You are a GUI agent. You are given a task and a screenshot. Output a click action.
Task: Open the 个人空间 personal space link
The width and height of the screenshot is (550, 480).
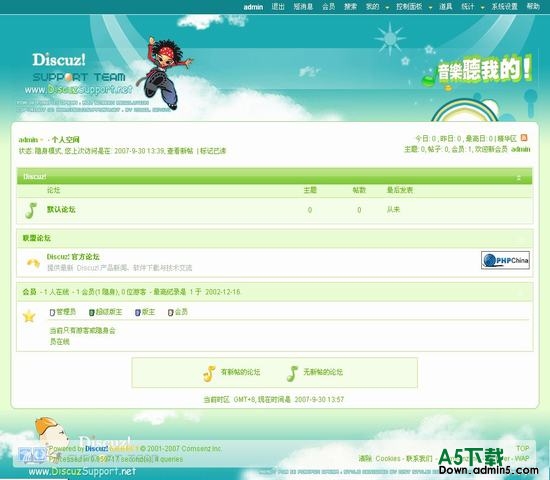click(x=66, y=140)
